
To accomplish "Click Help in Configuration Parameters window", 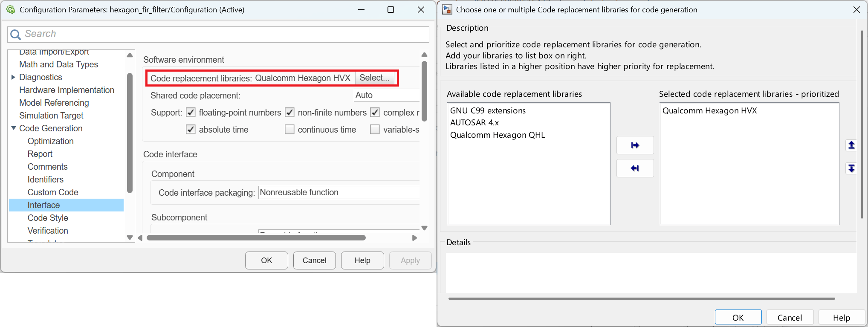I will [362, 260].
